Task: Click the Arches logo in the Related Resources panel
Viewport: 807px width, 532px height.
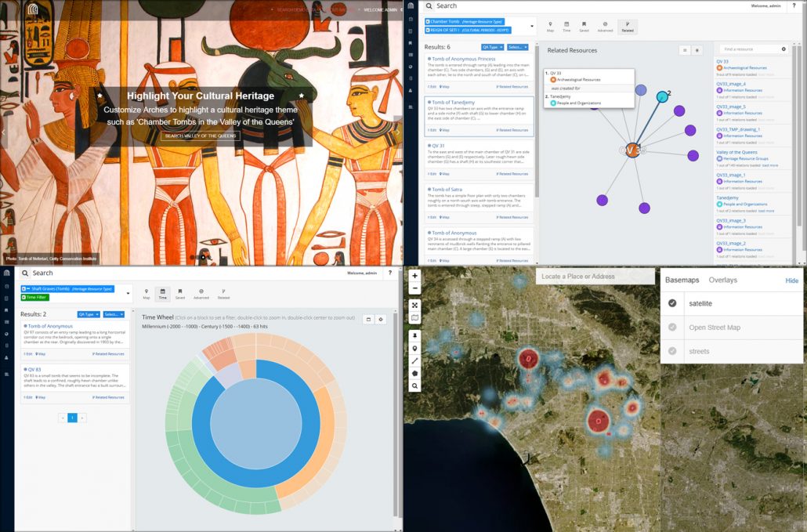Action: pyautogui.click(x=411, y=6)
